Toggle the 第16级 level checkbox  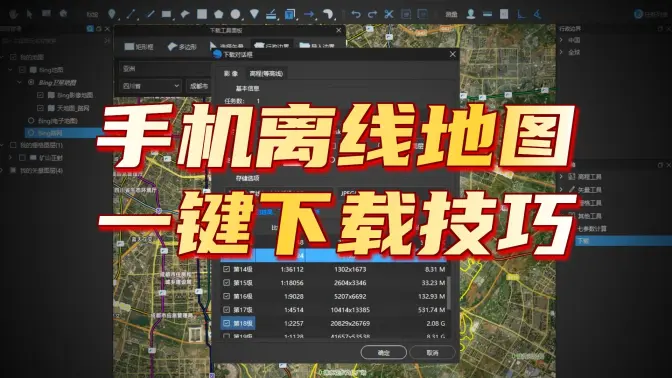[x=226, y=296]
